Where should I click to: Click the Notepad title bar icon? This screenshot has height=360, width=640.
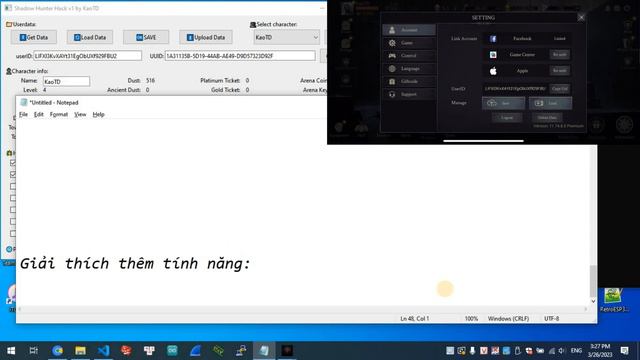(x=24, y=102)
